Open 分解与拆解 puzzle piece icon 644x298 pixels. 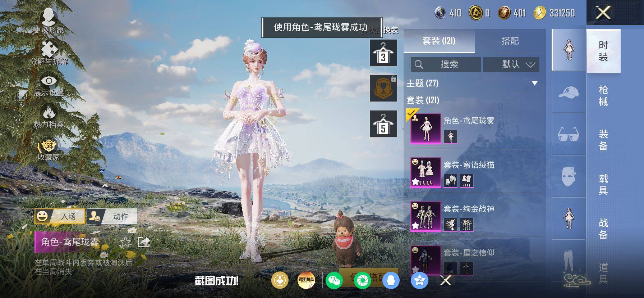click(x=49, y=53)
